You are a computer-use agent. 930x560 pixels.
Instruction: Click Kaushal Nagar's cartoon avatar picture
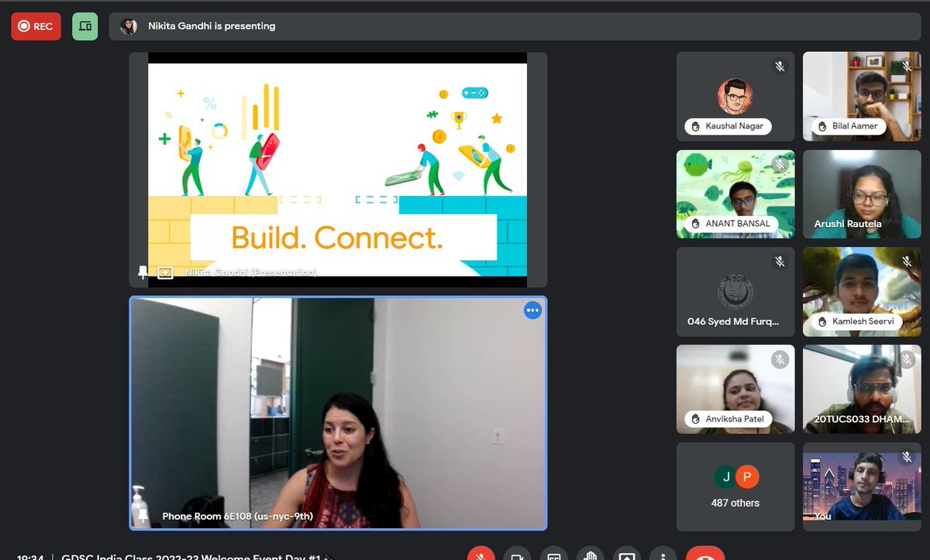[x=735, y=97]
